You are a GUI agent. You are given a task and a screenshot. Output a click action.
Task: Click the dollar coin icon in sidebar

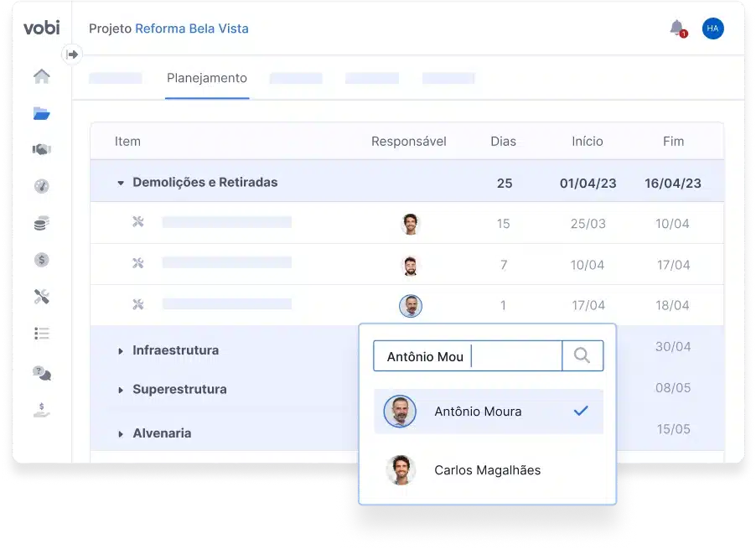point(41,260)
